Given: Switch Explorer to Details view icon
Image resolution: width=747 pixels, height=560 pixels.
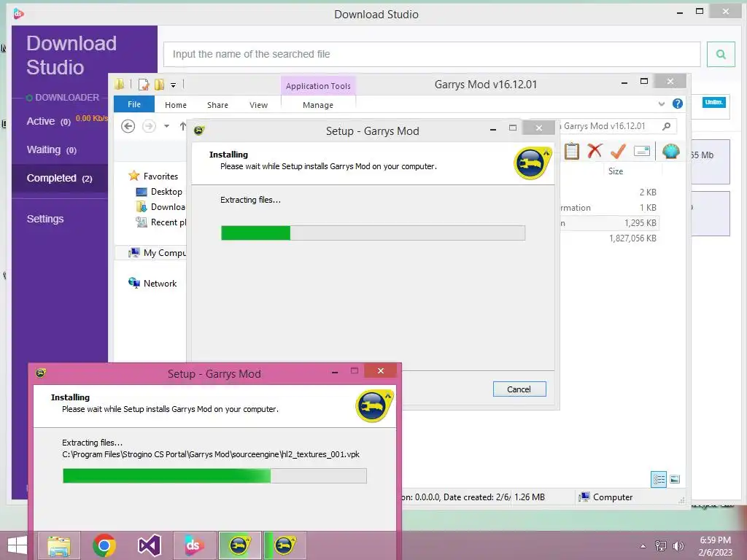Looking at the screenshot, I should [659, 479].
